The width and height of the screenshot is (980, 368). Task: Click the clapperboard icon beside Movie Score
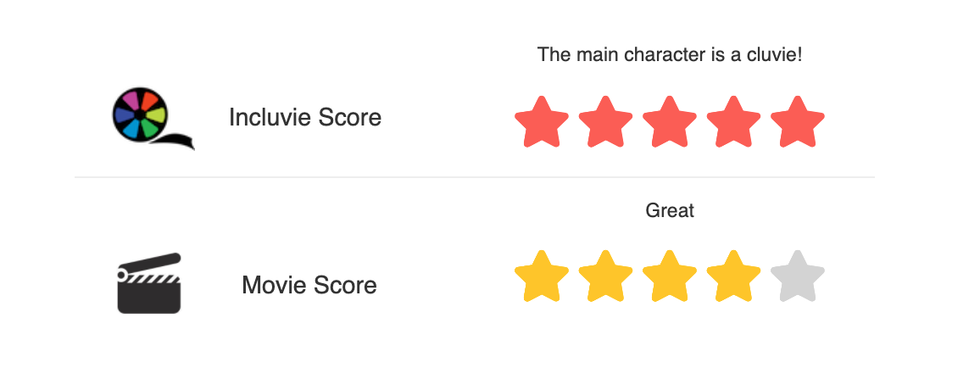point(148,283)
